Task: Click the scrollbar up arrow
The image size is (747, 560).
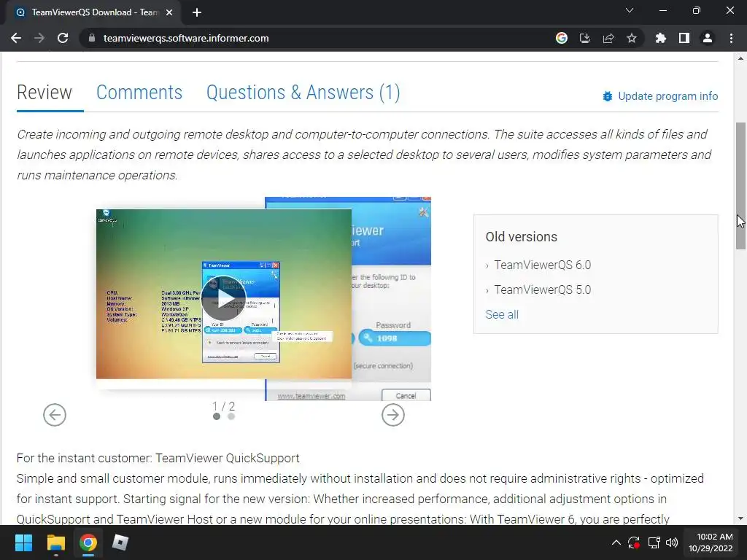Action: 740,58
